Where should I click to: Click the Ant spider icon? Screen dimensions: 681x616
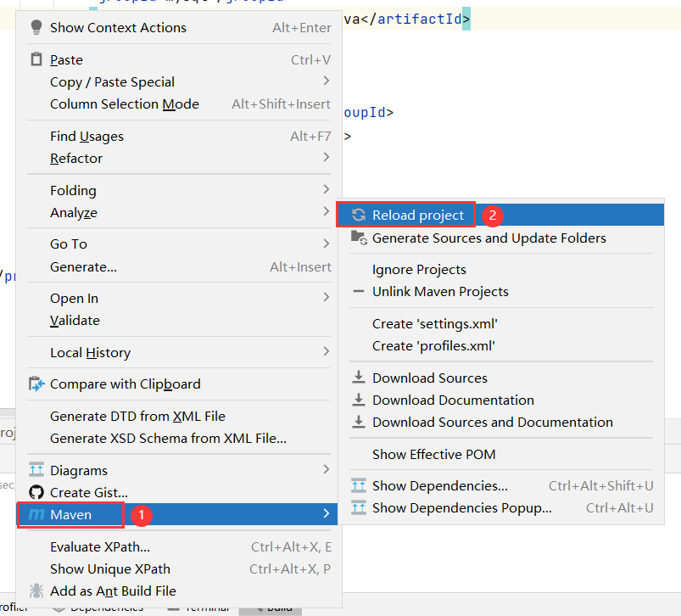36,591
